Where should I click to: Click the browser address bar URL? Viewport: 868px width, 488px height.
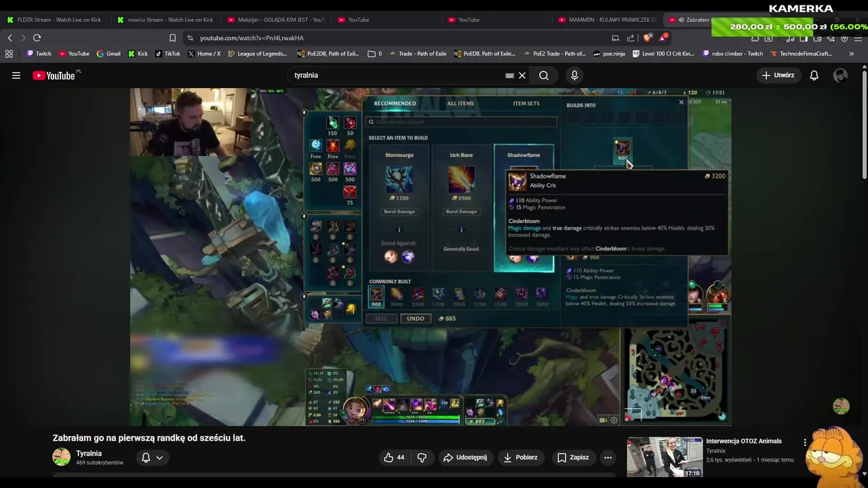coord(252,38)
